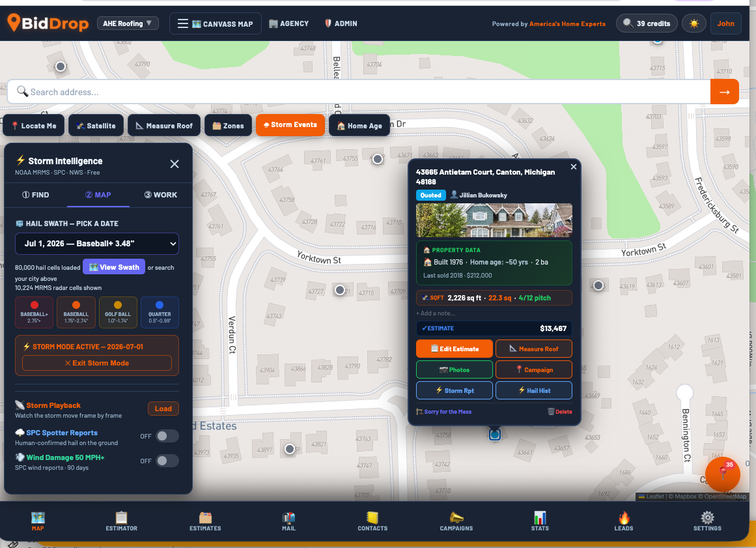Load the Storm Playback
This screenshot has width=756, height=548.
pos(163,409)
